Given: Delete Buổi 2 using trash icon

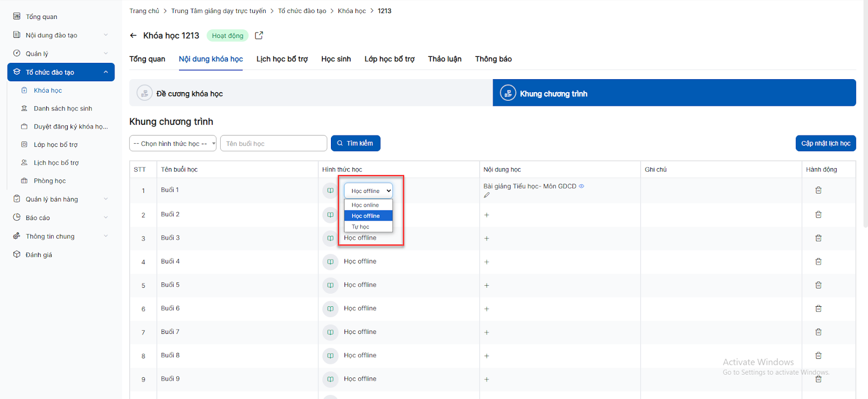Looking at the screenshot, I should coord(818,215).
